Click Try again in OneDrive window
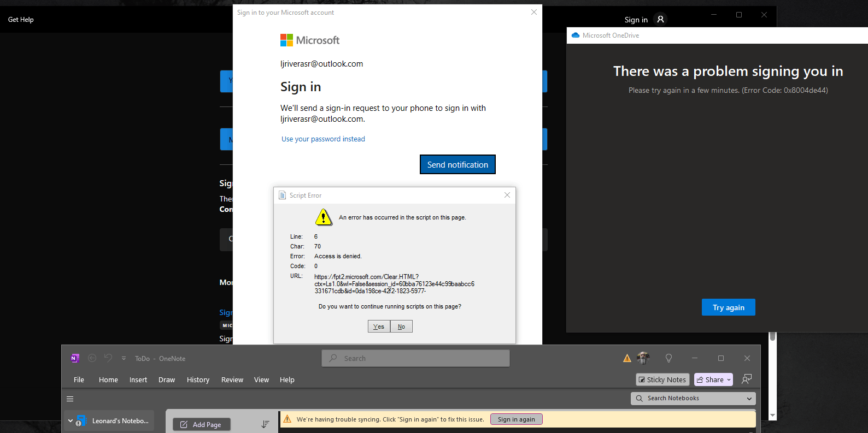 point(729,307)
